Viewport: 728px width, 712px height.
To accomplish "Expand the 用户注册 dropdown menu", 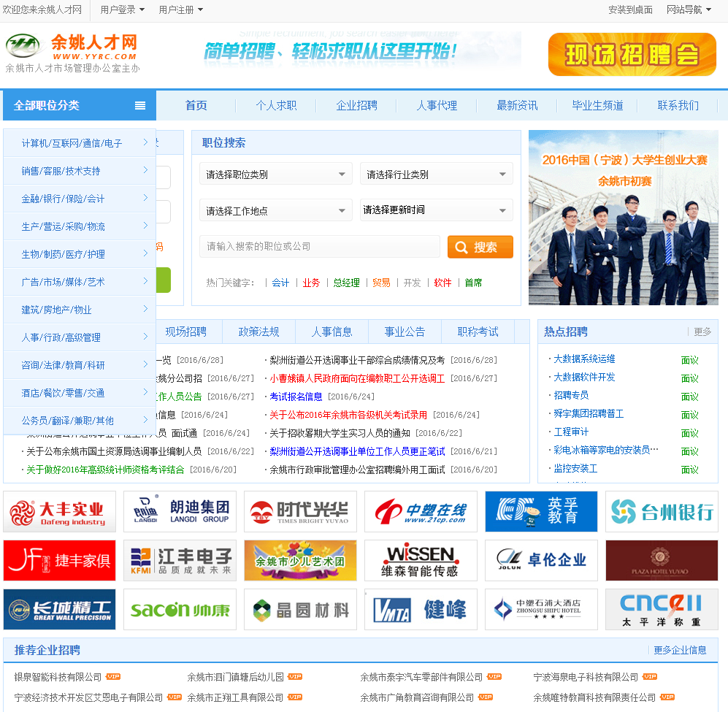I will coord(180,9).
